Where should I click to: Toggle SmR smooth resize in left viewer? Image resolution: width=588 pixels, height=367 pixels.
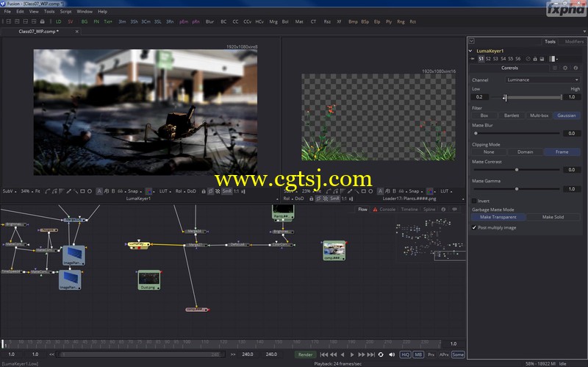pyautogui.click(x=226, y=191)
